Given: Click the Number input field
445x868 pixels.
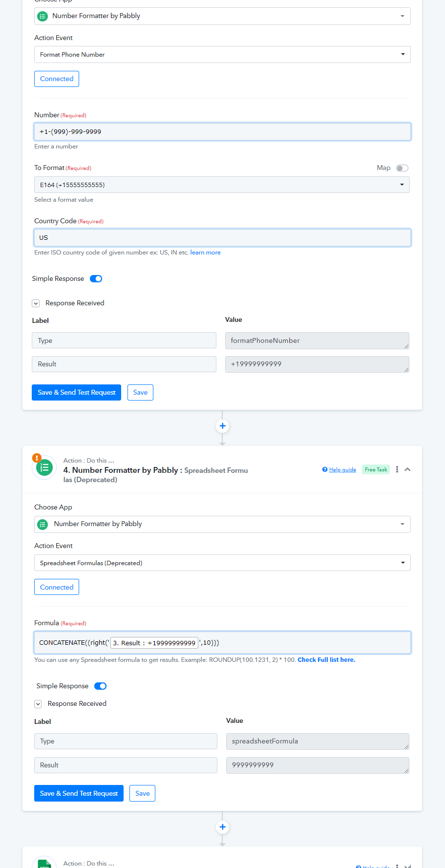Looking at the screenshot, I should [x=222, y=132].
